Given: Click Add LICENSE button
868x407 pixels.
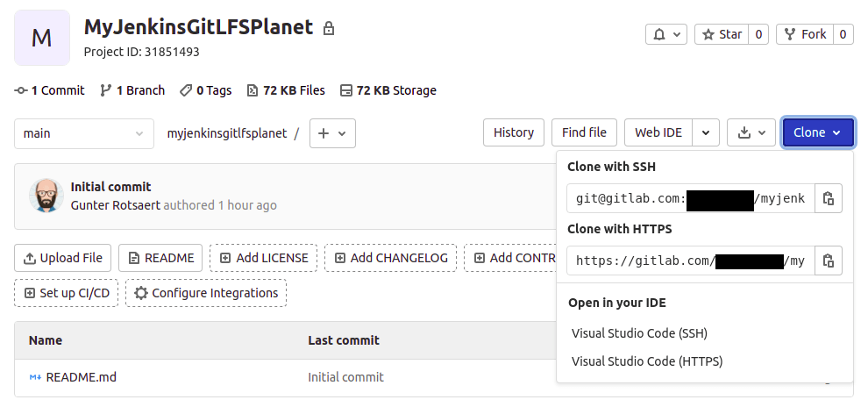Looking at the screenshot, I should [263, 258].
